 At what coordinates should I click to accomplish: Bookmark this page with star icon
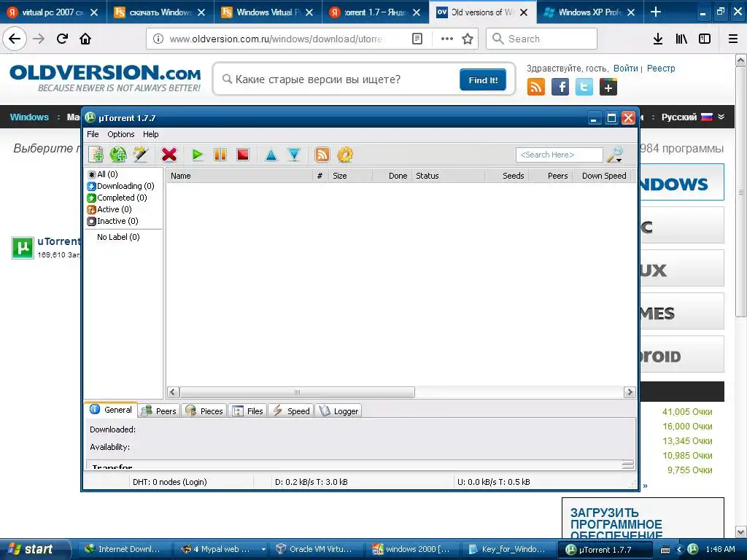pyautogui.click(x=468, y=39)
